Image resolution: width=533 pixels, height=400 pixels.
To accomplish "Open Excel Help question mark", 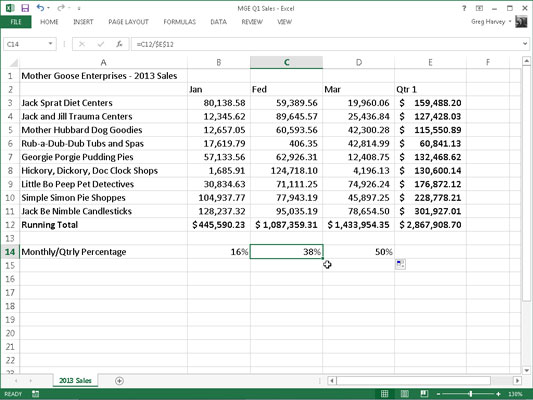I will pyautogui.click(x=464, y=8).
